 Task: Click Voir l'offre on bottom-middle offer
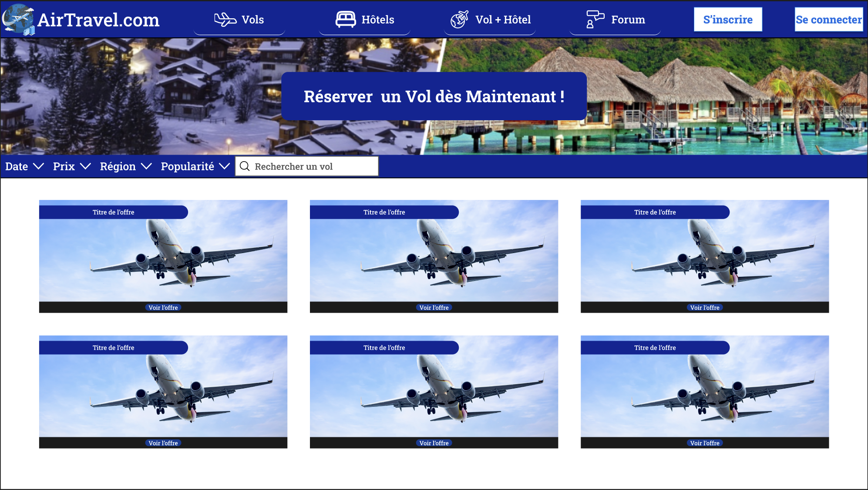coord(434,443)
